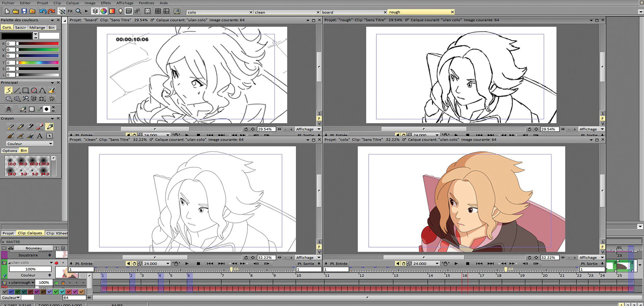Click Pt. Sortie button in clean window
The height and width of the screenshot is (306, 644).
tap(306, 264)
